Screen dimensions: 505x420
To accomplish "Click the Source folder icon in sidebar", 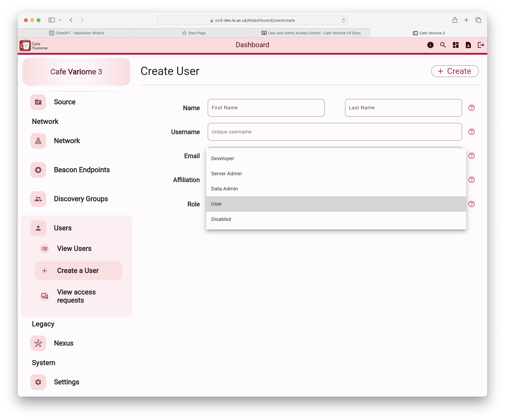I will coord(38,102).
